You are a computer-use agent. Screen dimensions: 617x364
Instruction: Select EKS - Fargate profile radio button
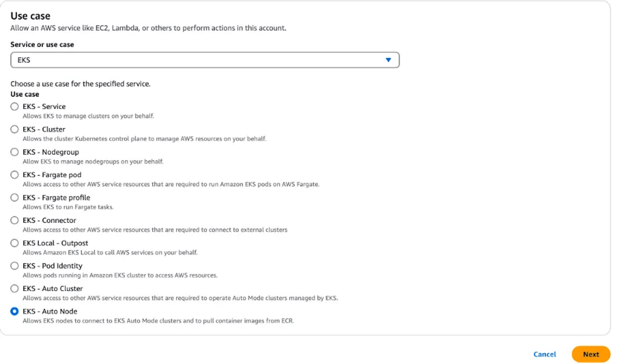[x=14, y=198]
